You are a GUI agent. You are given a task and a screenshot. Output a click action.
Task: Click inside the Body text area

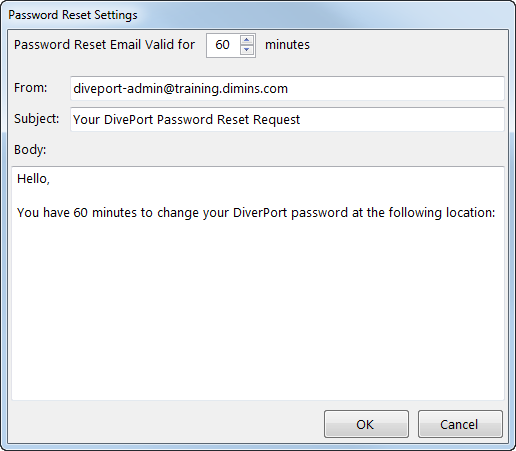click(258, 283)
